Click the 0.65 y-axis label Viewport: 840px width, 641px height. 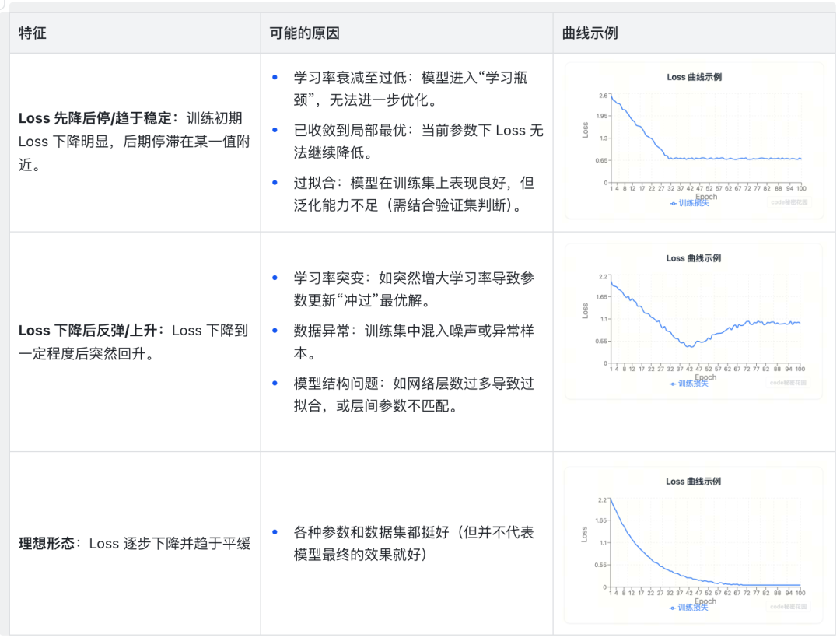click(601, 161)
